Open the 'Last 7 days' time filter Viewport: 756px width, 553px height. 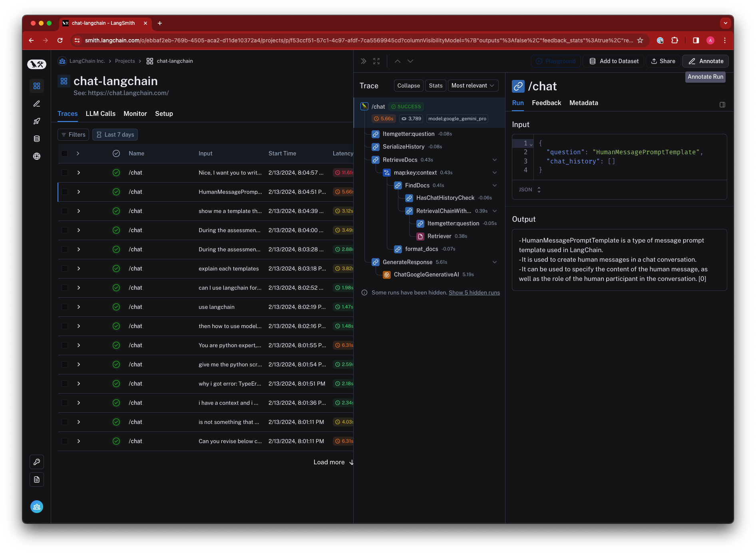(115, 135)
